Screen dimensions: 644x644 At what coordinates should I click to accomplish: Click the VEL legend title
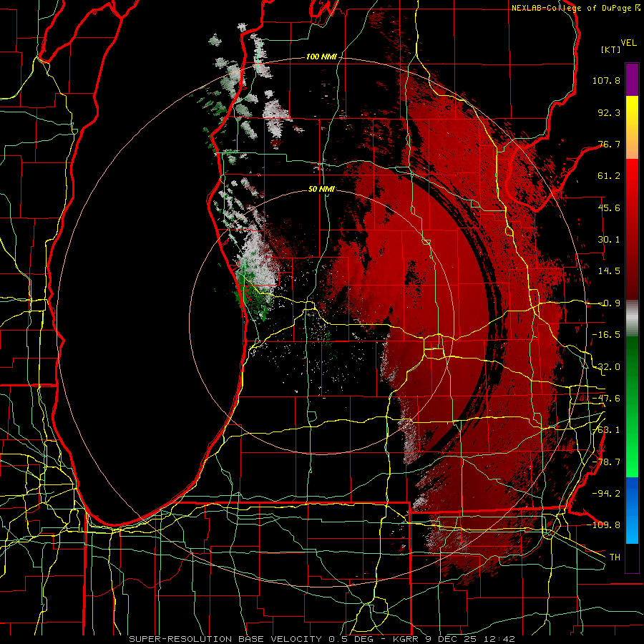tap(628, 43)
